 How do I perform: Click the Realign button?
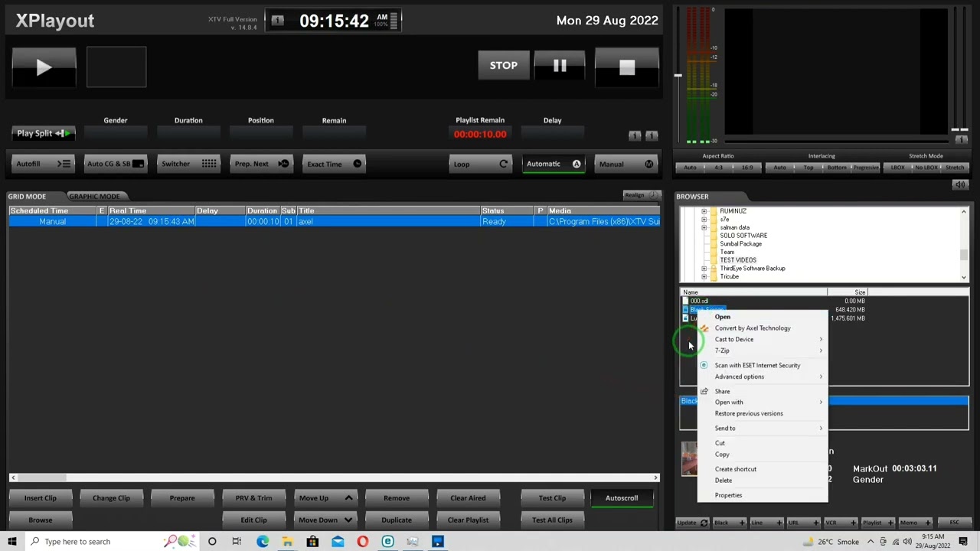click(x=640, y=195)
